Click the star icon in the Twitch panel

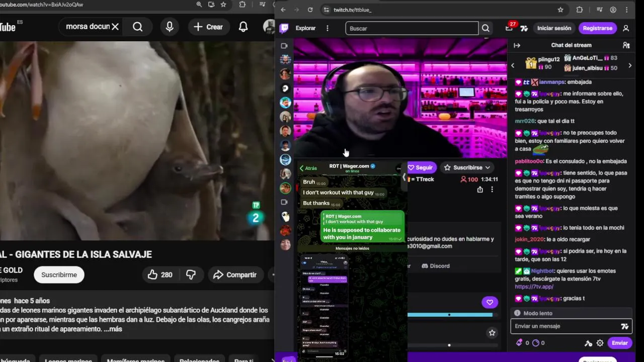point(492,333)
